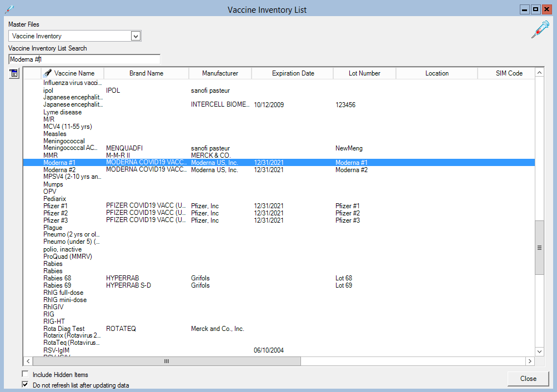Maximize the Vaccine Inventory List window
Viewport: 557px width, 392px height.
535,9
